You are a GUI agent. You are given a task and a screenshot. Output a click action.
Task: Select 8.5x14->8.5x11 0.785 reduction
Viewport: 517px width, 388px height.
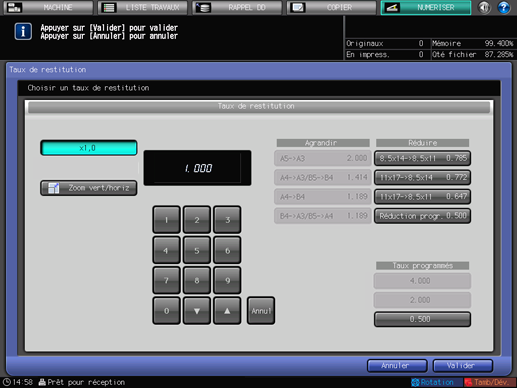(x=422, y=158)
